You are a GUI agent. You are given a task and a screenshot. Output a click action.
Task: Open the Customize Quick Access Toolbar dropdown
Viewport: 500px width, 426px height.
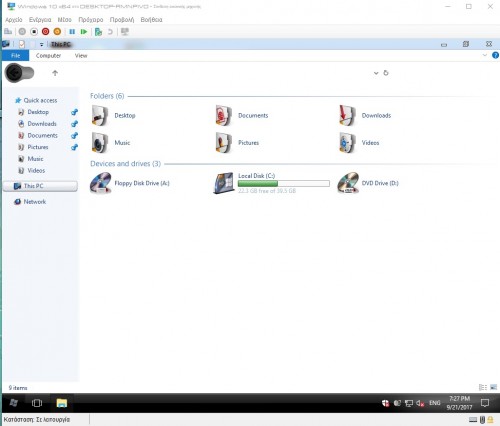pyautogui.click(x=41, y=44)
